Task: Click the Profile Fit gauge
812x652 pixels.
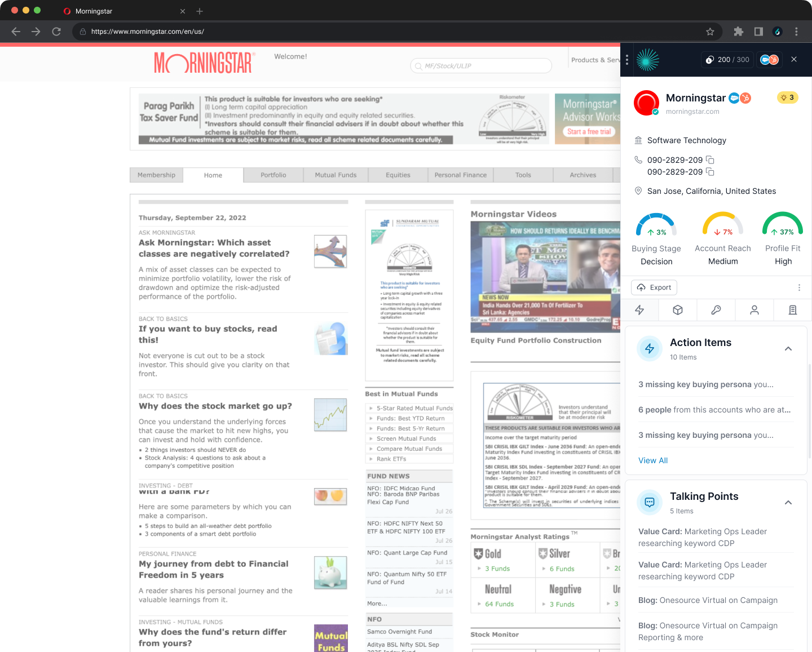Action: (x=783, y=224)
